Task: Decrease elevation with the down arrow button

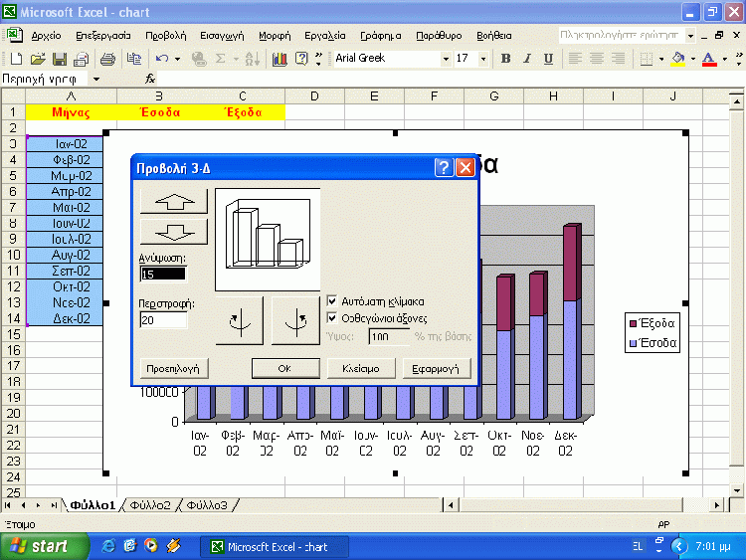Action: pos(174,232)
